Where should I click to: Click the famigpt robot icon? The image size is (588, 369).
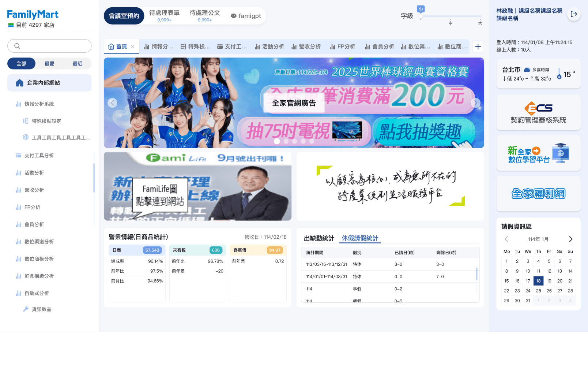pyautogui.click(x=233, y=16)
